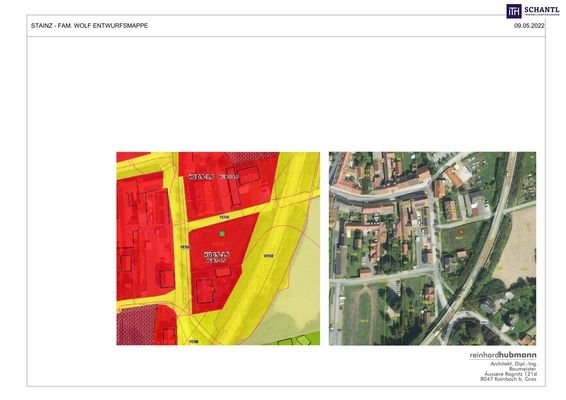The image size is (566, 400).
Task: Click the "Äussere Ragnitz 121d" address line
Action: pos(510,374)
